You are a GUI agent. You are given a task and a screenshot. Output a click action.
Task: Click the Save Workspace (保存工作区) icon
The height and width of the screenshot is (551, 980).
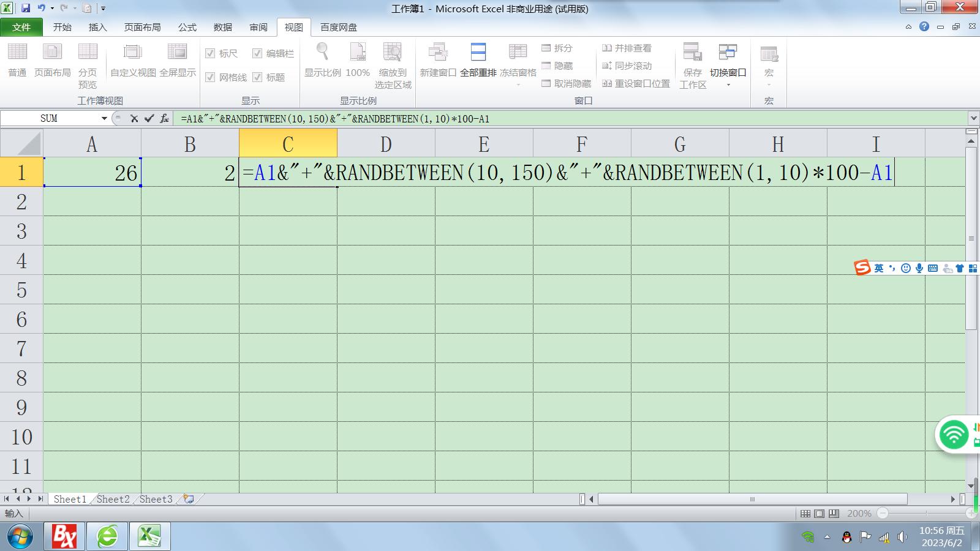click(x=693, y=53)
